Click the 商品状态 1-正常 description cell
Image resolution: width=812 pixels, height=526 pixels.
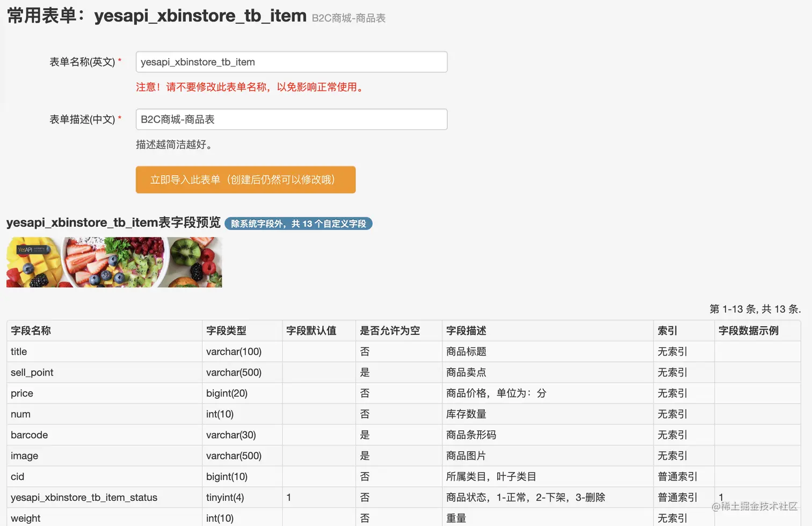(x=548, y=498)
